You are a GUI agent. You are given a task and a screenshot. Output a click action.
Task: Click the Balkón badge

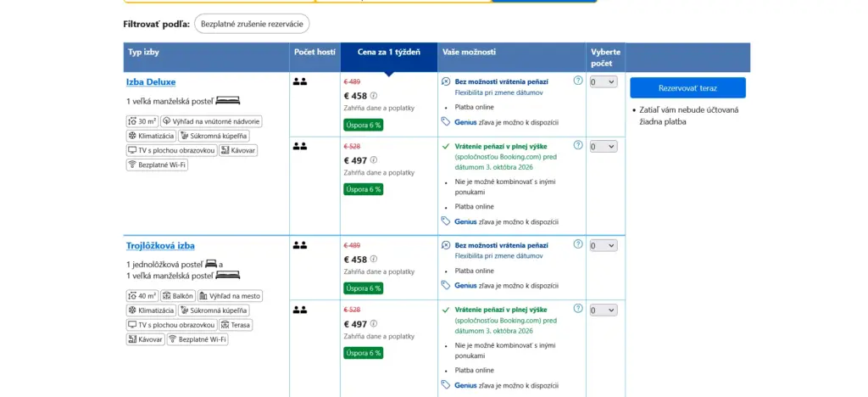click(178, 296)
